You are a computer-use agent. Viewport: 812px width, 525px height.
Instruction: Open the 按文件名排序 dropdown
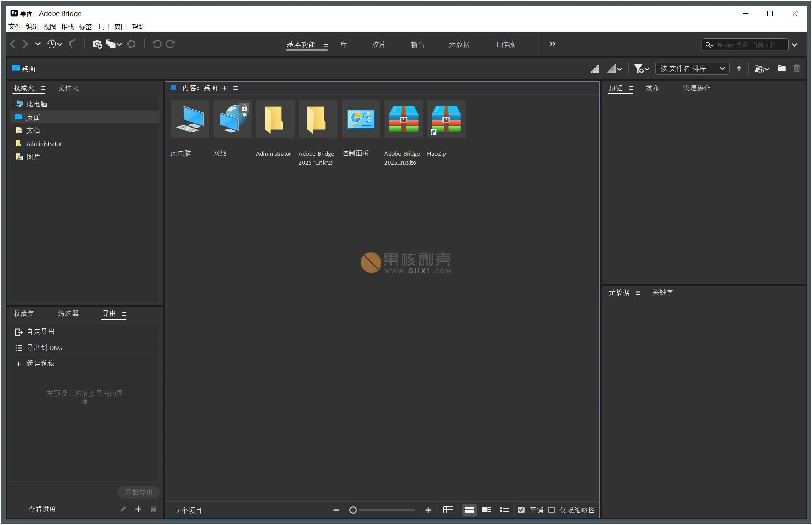(692, 68)
